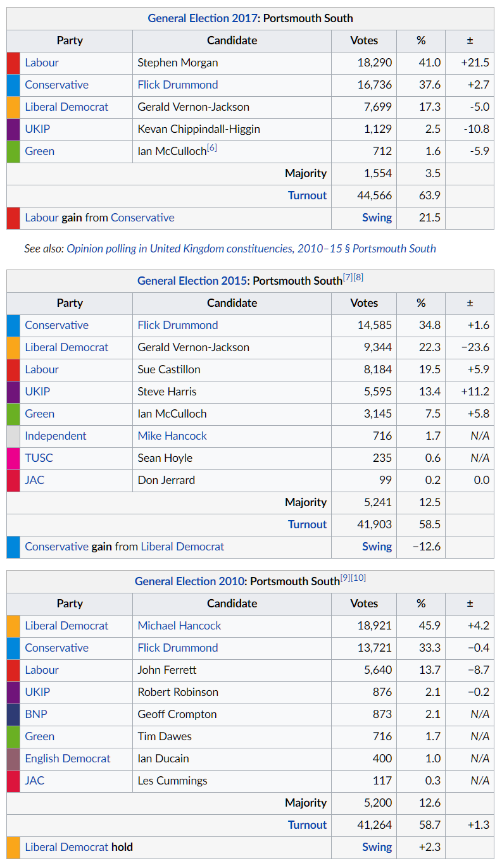Open the TUSC party link

[x=39, y=458]
